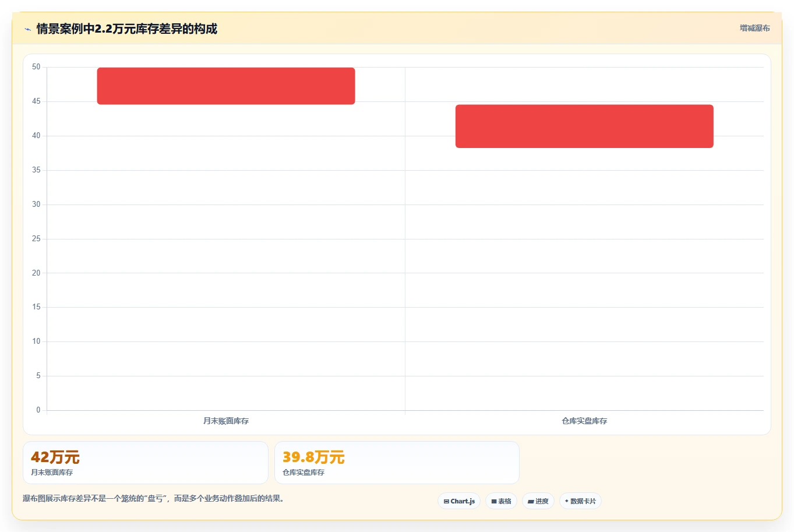Click the y-axis tick label 35
This screenshot has height=532, width=794.
tap(36, 170)
